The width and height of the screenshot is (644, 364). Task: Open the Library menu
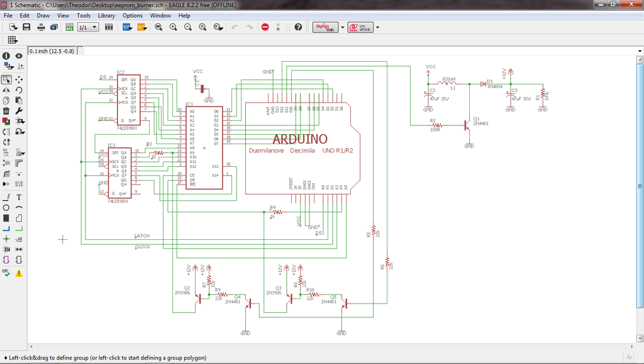[x=106, y=15]
